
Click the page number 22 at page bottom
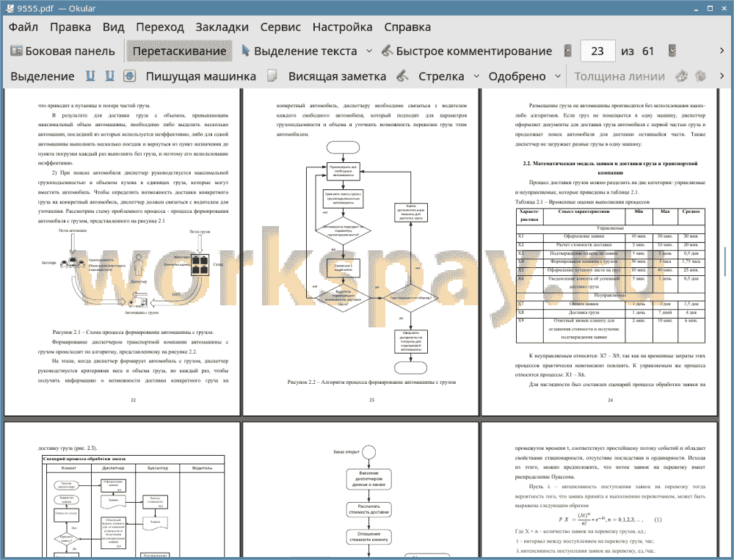[133, 400]
